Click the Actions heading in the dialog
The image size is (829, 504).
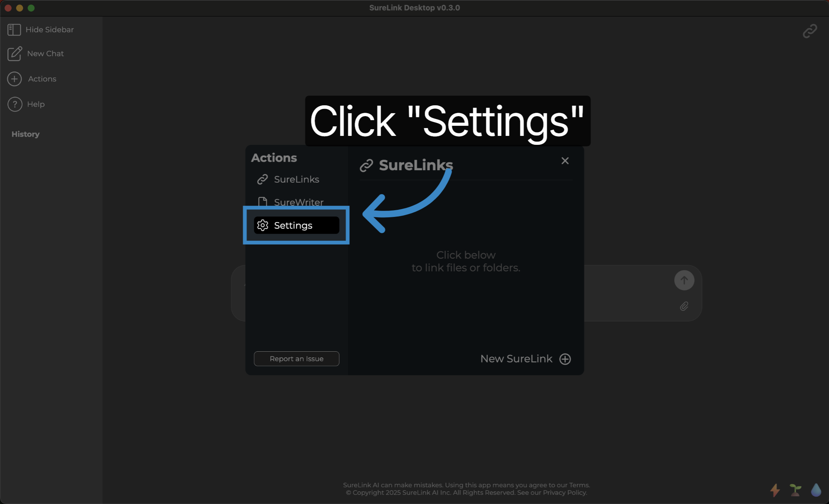[274, 158]
